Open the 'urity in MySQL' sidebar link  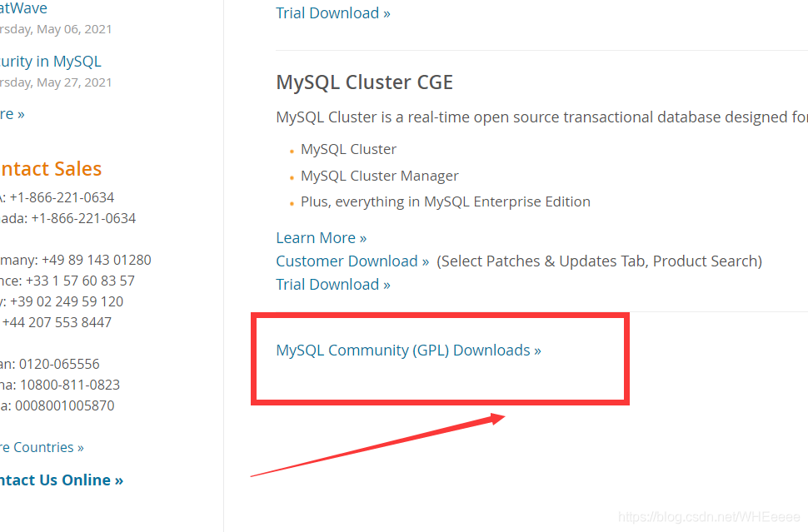point(51,62)
